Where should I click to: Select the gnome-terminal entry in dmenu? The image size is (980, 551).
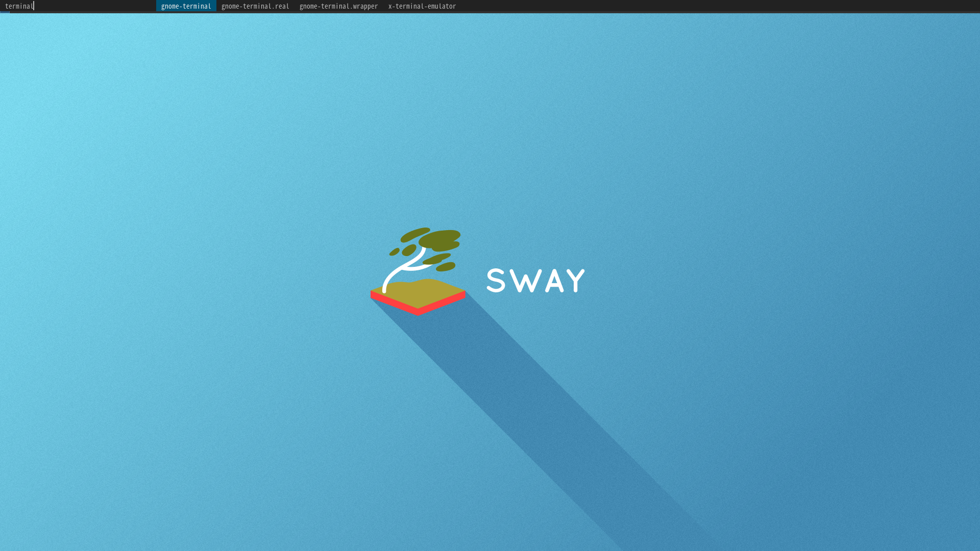coord(186,6)
